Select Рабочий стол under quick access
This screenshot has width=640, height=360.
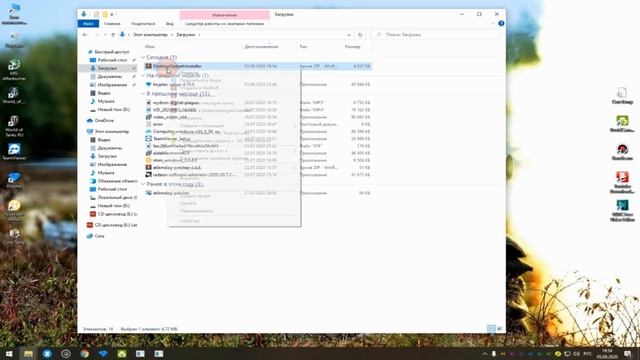(x=112, y=60)
